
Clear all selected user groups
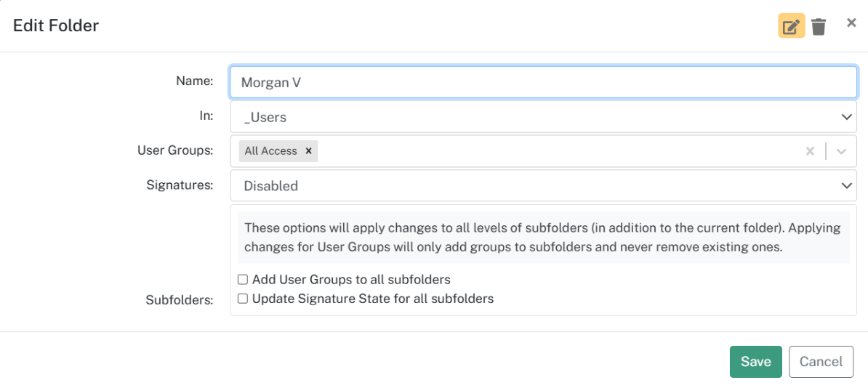point(810,151)
